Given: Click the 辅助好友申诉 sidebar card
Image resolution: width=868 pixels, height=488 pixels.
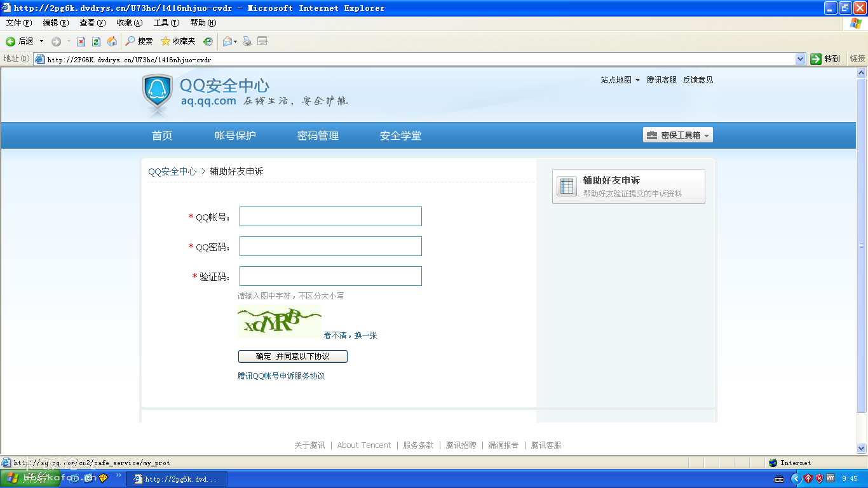Looking at the screenshot, I should click(x=628, y=186).
